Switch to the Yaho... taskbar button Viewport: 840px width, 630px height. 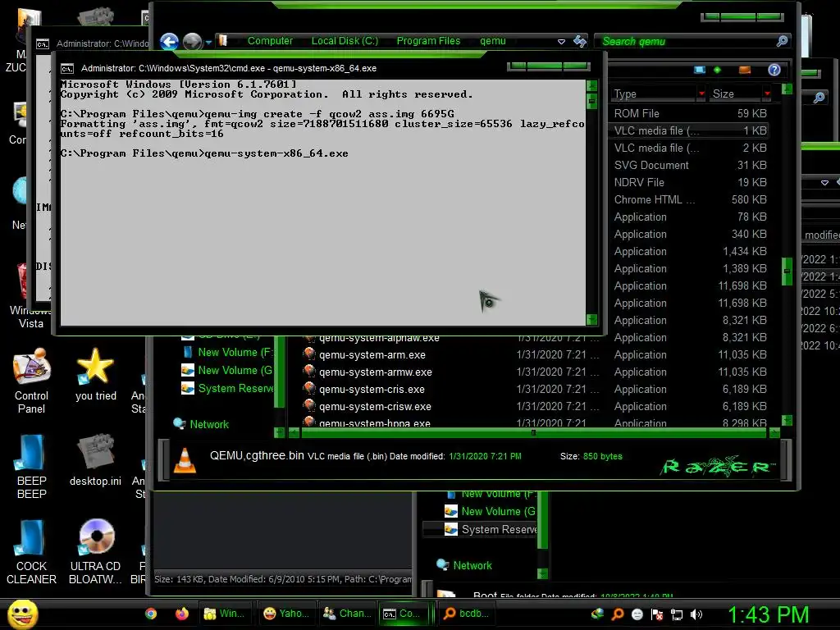(x=286, y=614)
